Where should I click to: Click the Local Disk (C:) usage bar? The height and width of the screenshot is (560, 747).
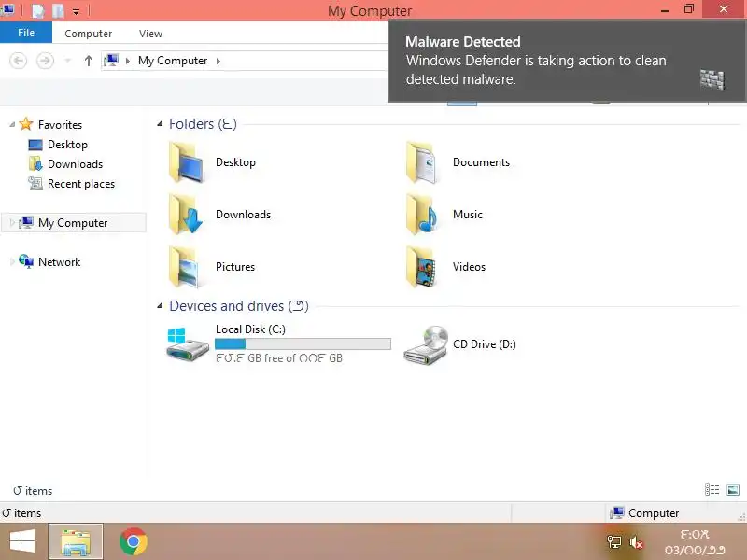tap(303, 343)
